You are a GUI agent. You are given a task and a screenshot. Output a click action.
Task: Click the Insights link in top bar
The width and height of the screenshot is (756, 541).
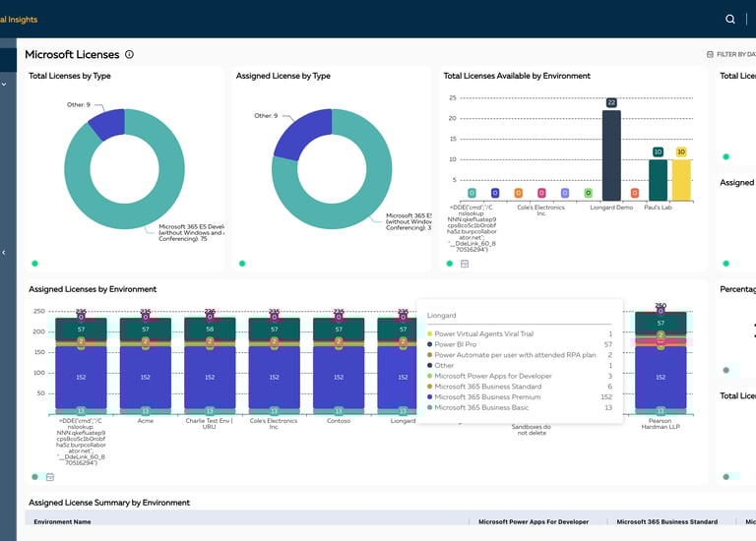[x=19, y=20]
